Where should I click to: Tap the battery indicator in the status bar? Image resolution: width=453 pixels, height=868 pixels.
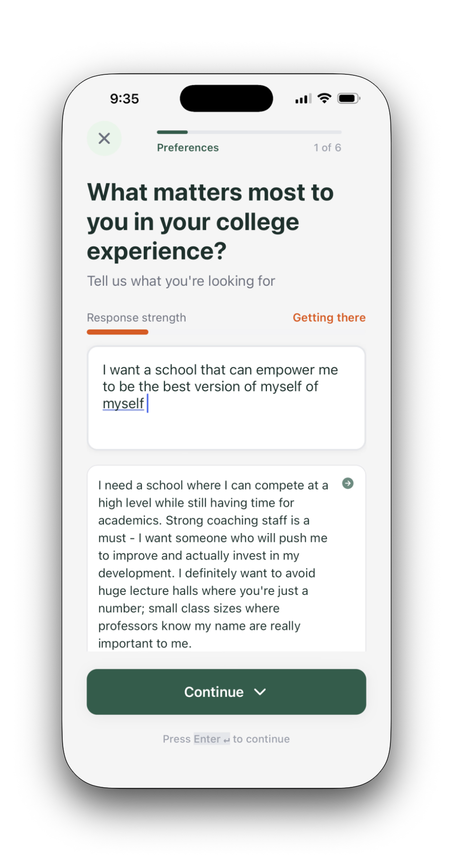(348, 98)
